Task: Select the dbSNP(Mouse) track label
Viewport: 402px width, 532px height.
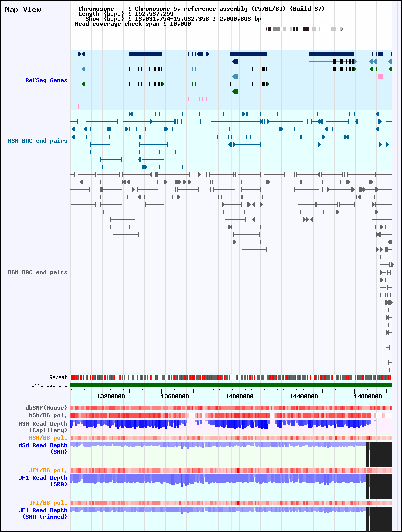Action: click(47, 408)
